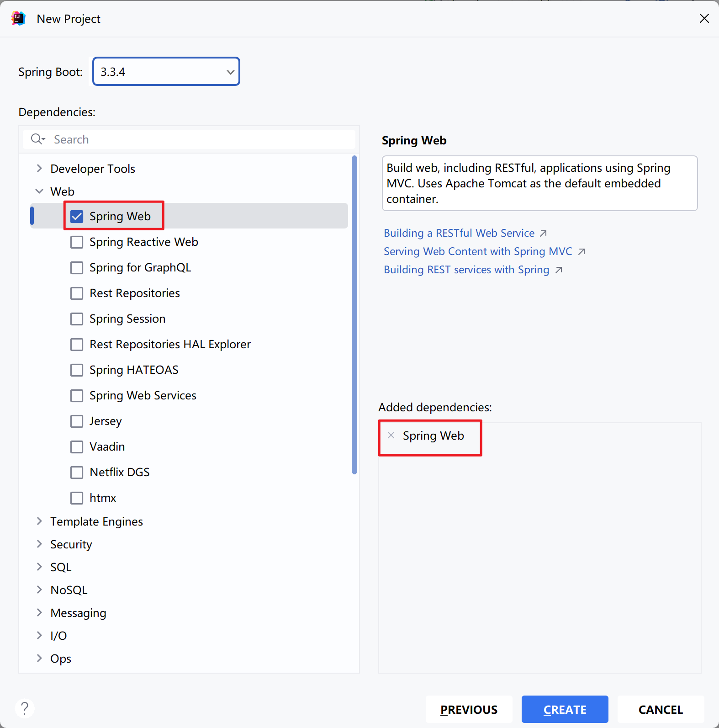The width and height of the screenshot is (719, 728).
Task: Expand the Security tree node
Action: point(39,544)
